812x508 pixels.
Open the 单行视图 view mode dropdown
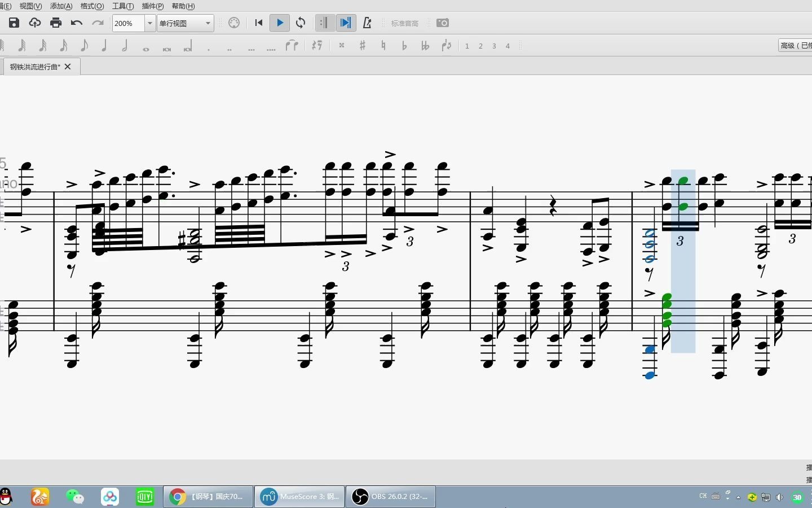pyautogui.click(x=186, y=23)
